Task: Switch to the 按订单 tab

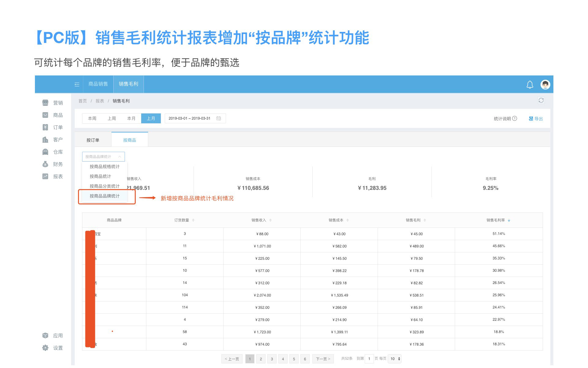Action: pos(93,140)
